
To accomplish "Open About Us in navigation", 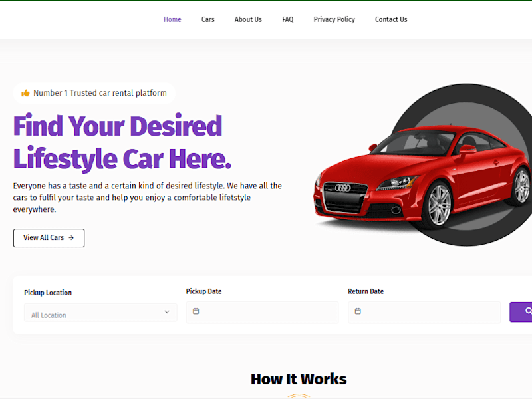I will (248, 20).
